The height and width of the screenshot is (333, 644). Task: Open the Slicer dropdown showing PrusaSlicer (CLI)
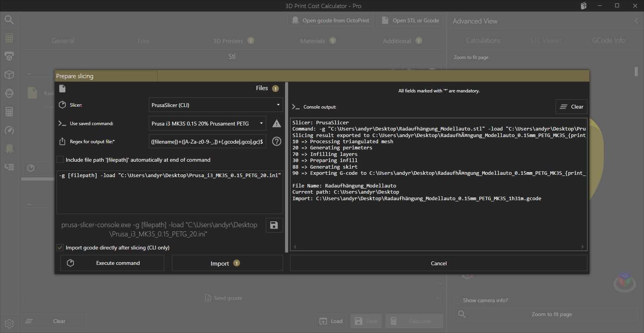tap(216, 105)
